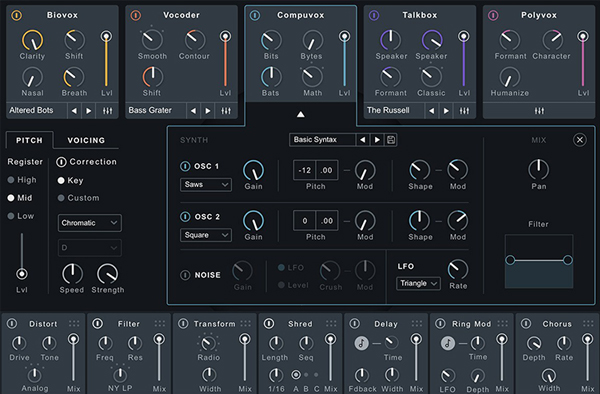
Task: Toggle Polyvox module power
Action: tap(493, 15)
